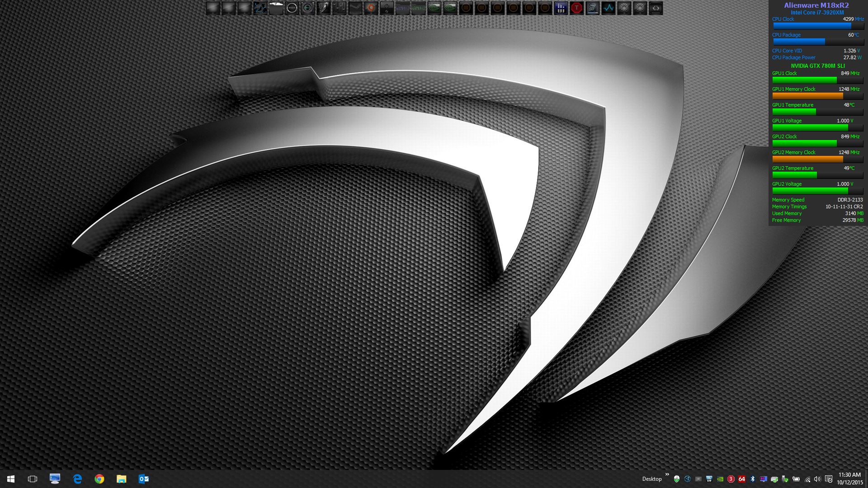Screen dimensions: 868x488
Task: Open the starfield image icon in dock
Action: 260,8
